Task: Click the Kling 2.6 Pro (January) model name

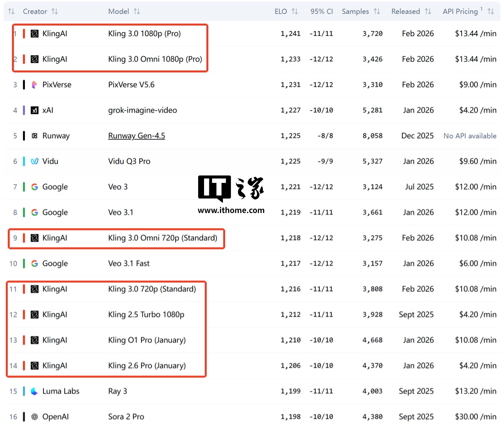Action: (147, 365)
